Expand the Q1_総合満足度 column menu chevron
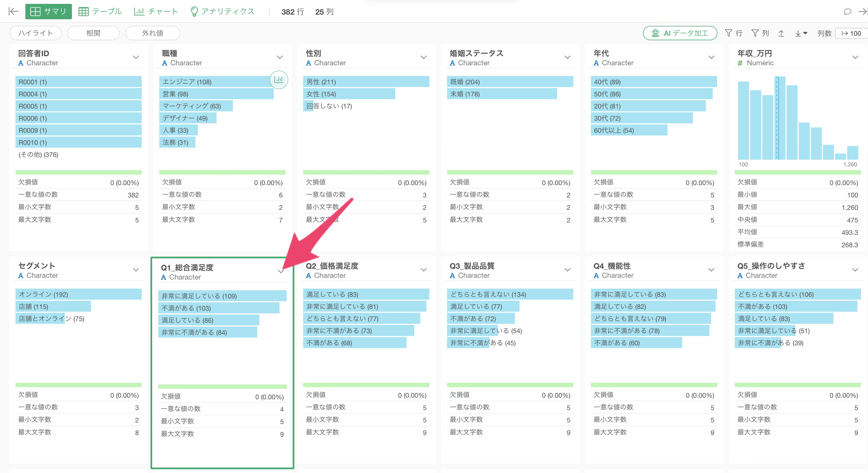The image size is (868, 473). [x=280, y=271]
